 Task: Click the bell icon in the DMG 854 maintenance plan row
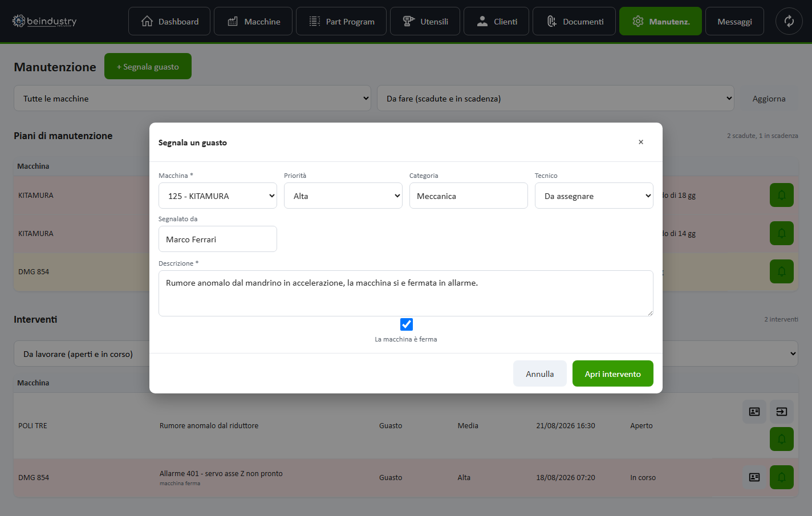click(782, 271)
